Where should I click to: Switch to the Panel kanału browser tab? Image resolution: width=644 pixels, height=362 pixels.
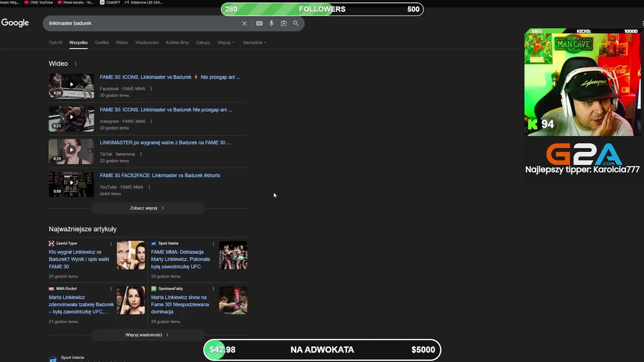pyautogui.click(x=75, y=3)
